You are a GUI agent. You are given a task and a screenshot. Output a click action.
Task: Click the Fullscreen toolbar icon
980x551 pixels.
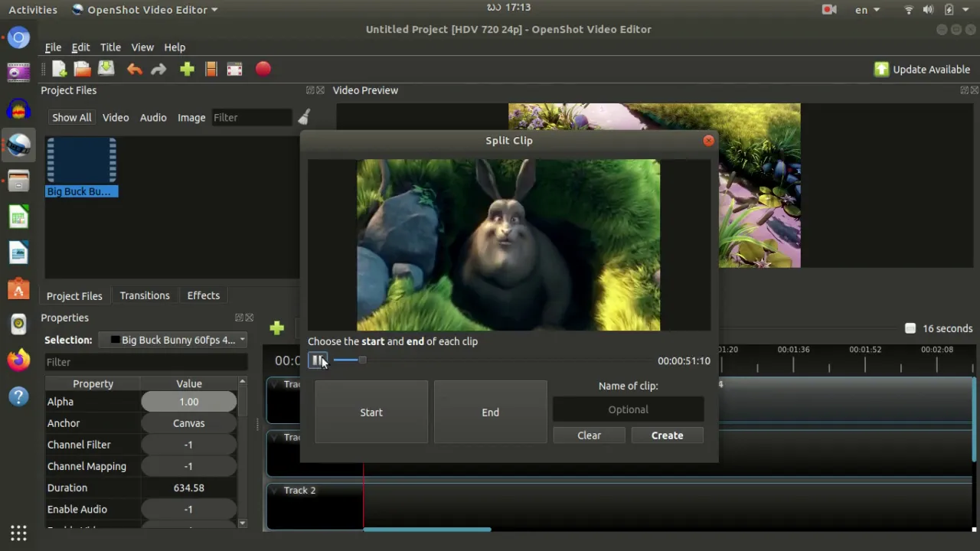coord(234,70)
